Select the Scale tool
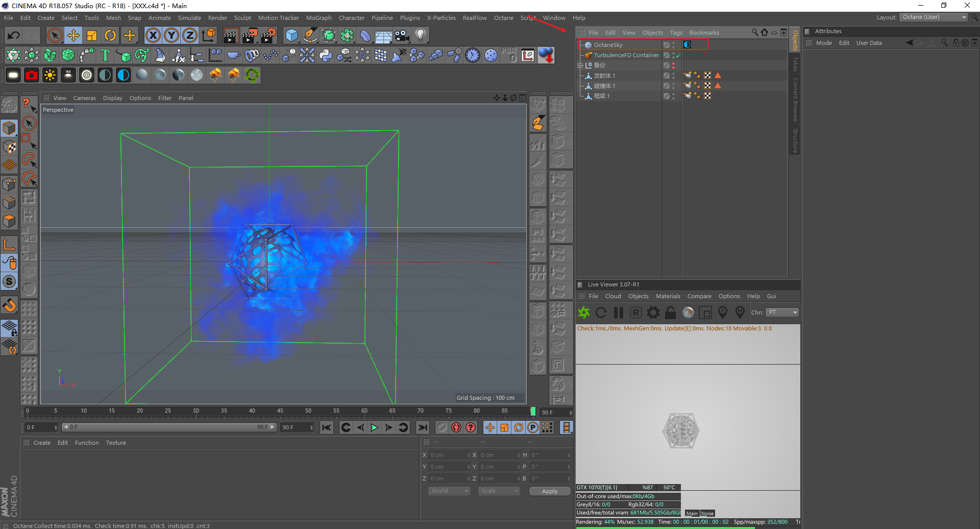Image resolution: width=980 pixels, height=529 pixels. point(92,35)
